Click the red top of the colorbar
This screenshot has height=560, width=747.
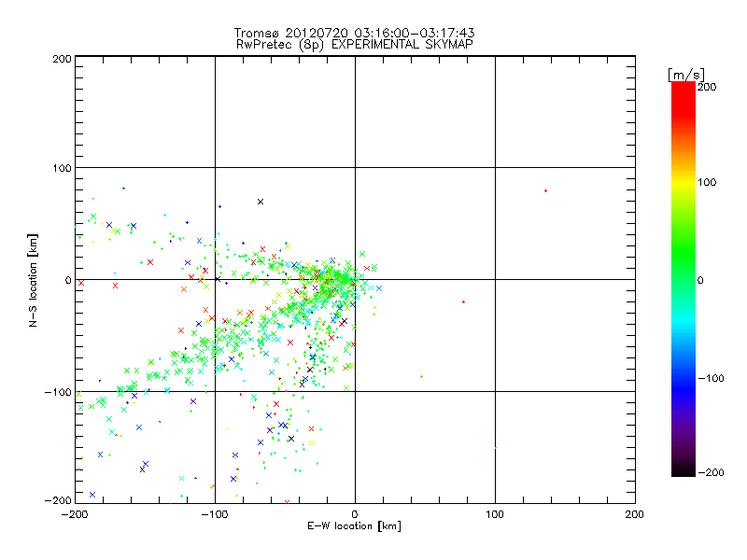pyautogui.click(x=683, y=91)
